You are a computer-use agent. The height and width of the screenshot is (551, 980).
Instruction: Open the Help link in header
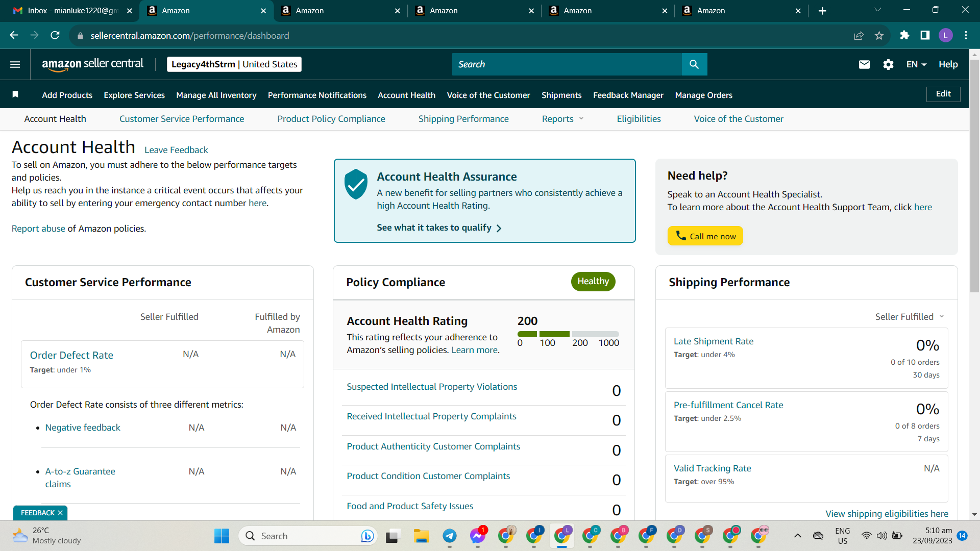(x=948, y=64)
